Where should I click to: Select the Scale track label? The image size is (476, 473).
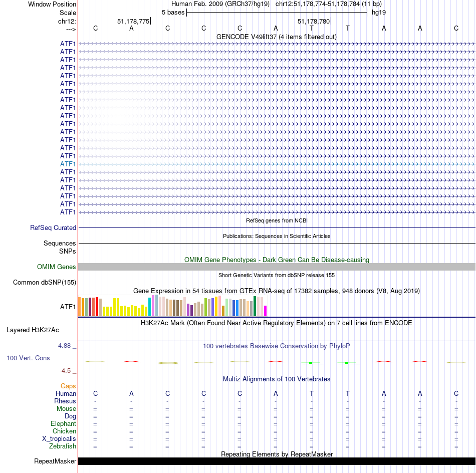(x=68, y=13)
